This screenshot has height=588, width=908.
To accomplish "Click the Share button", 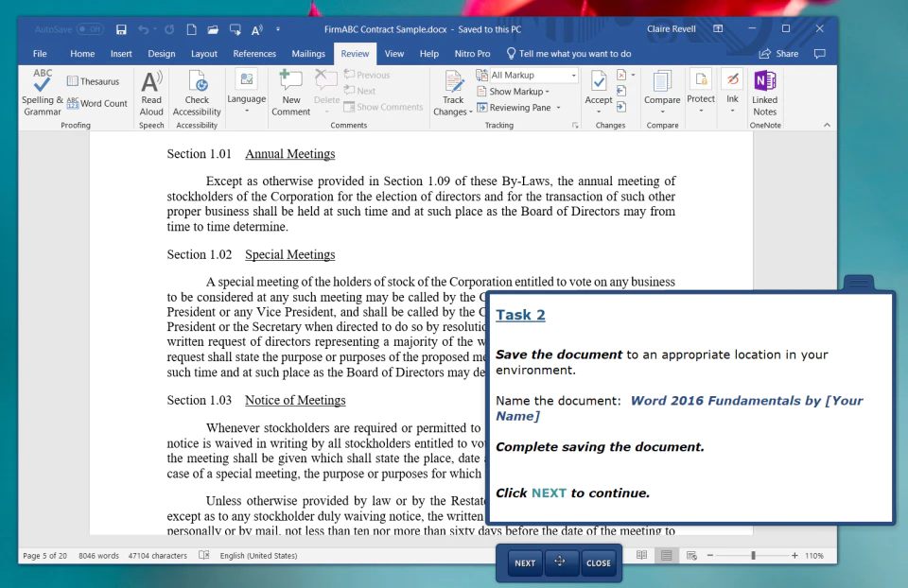I will (778, 54).
